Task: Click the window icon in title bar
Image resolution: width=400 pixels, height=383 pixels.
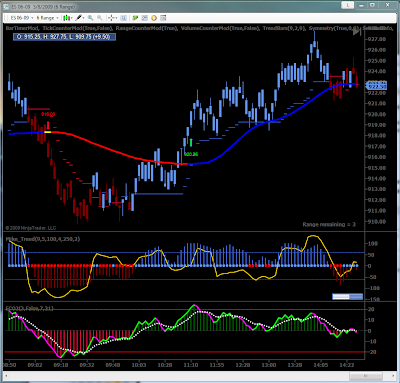Action: coord(6,6)
